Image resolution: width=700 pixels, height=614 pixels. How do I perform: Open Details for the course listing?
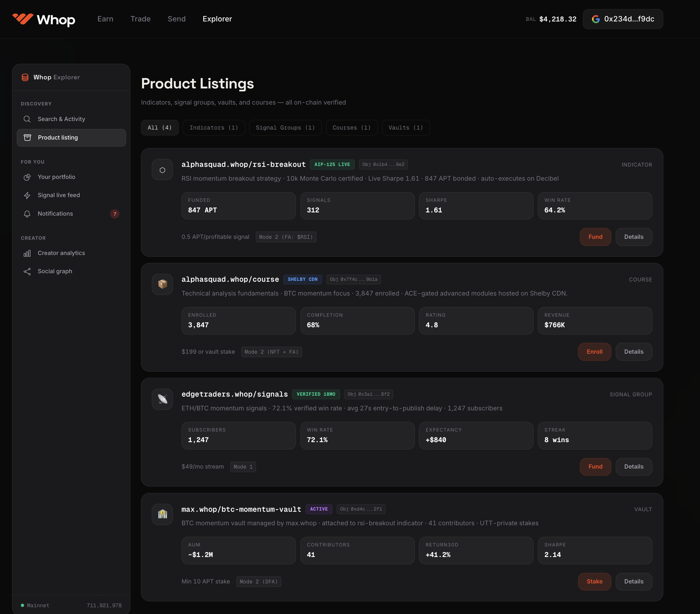pyautogui.click(x=634, y=352)
